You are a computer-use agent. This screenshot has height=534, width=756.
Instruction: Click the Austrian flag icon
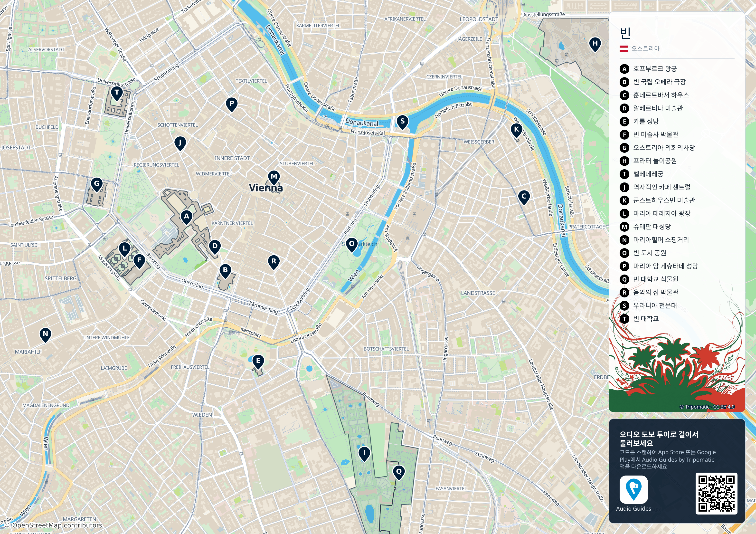click(624, 49)
